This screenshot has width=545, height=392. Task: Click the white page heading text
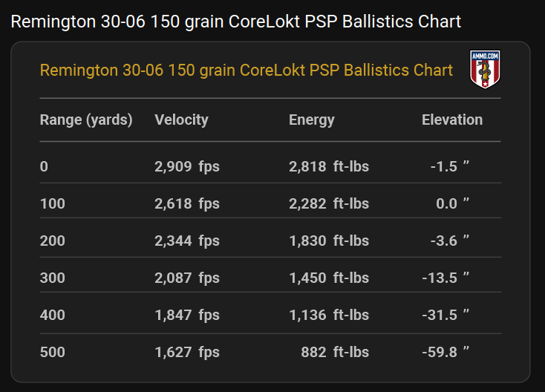click(235, 22)
